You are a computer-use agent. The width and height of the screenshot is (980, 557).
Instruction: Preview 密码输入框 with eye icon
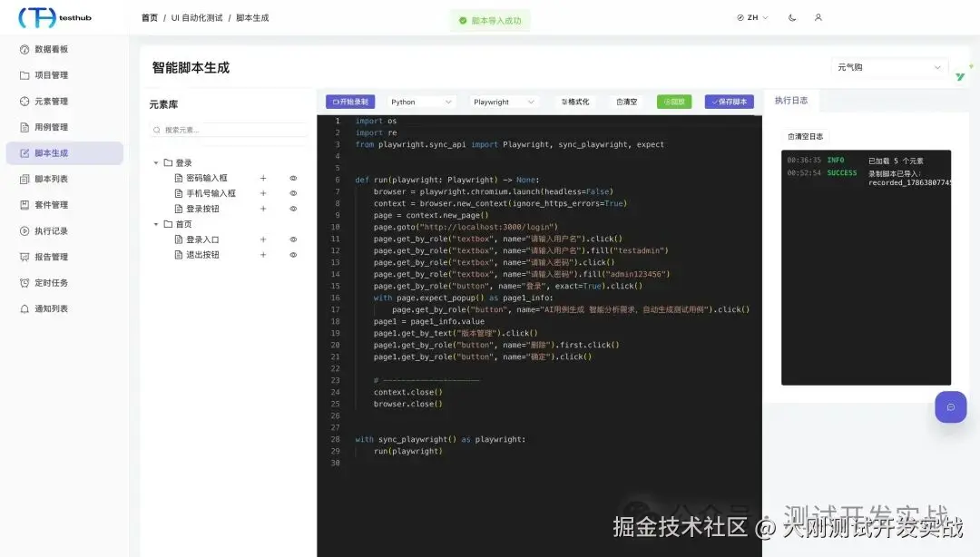(293, 178)
